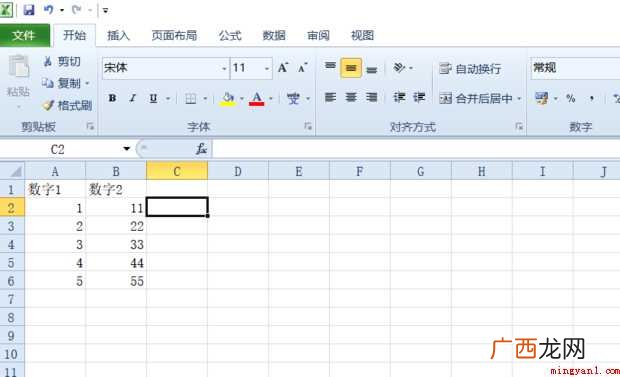620x377 pixels.
Task: Switch to the 插入 tab
Action: coord(118,36)
